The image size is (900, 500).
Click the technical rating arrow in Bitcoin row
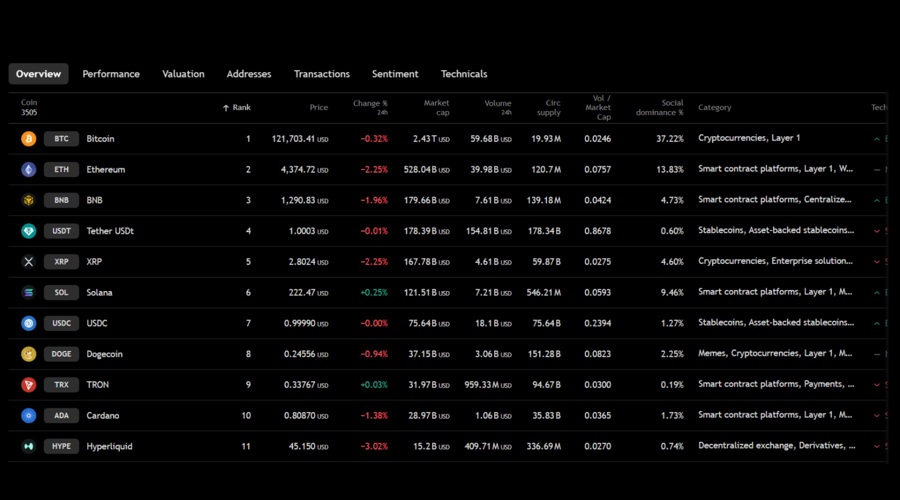point(877,139)
